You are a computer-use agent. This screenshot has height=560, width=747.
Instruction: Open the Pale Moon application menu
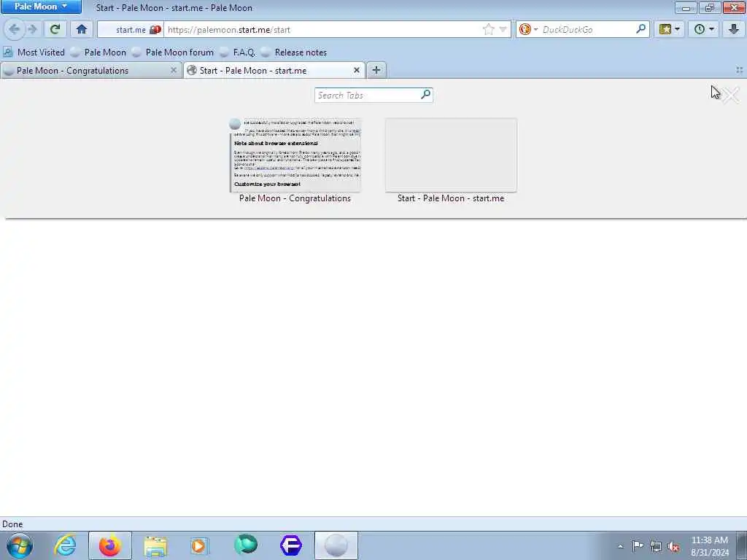pyautogui.click(x=41, y=7)
